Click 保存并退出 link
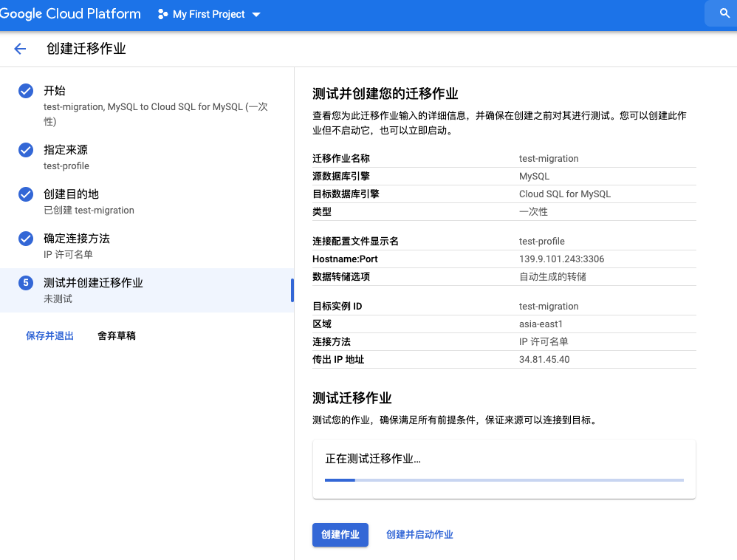 point(49,336)
